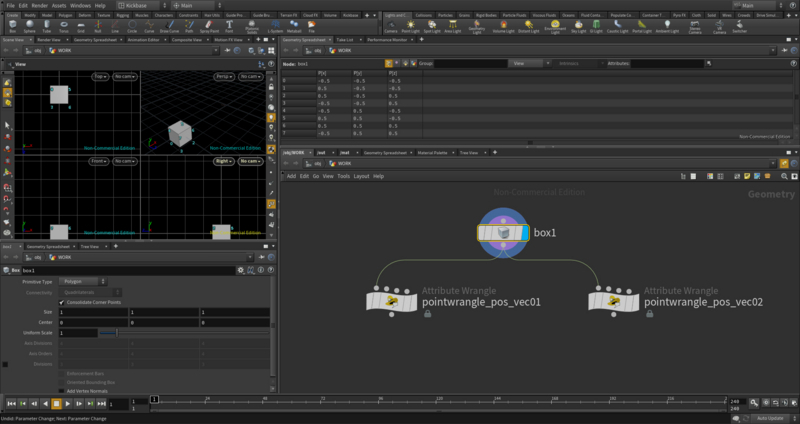Open the Top viewport view menu
The width and height of the screenshot is (800, 424).
point(101,77)
